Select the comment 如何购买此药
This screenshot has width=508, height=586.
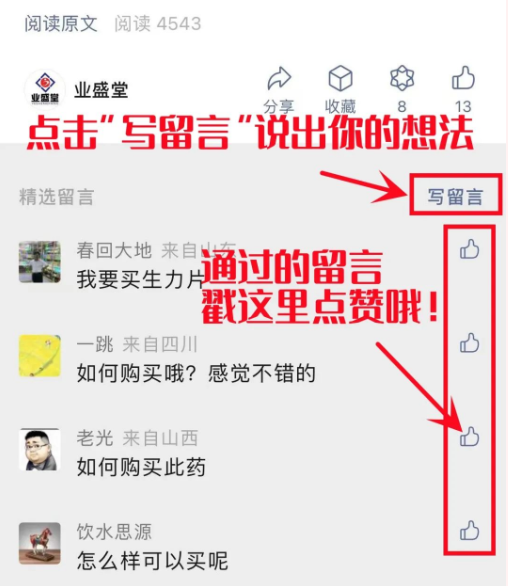(x=141, y=467)
